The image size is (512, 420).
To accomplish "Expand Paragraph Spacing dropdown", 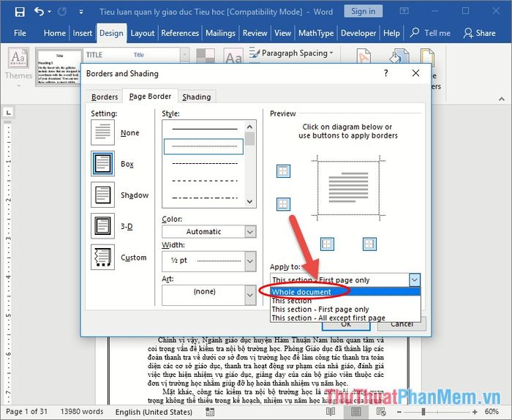I will click(291, 53).
